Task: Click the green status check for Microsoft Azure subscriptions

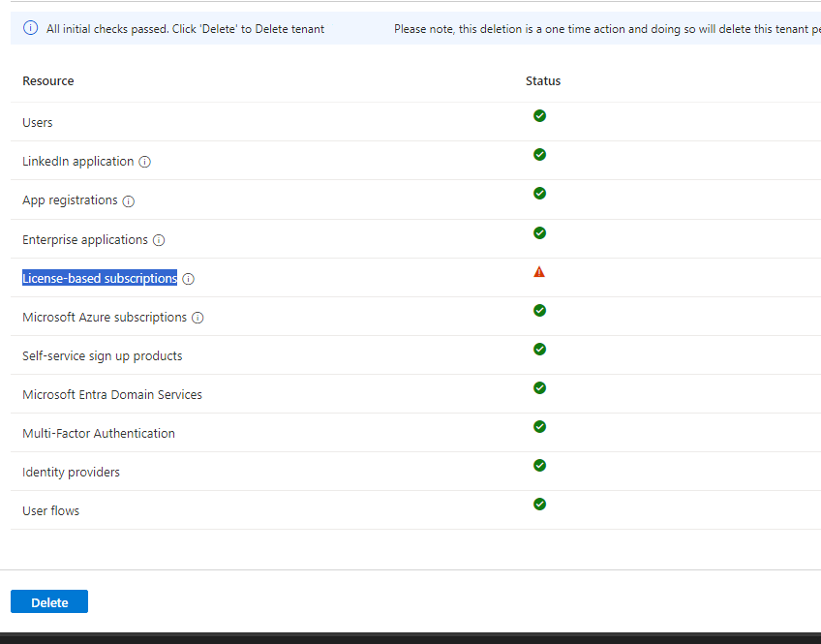Action: click(x=539, y=310)
